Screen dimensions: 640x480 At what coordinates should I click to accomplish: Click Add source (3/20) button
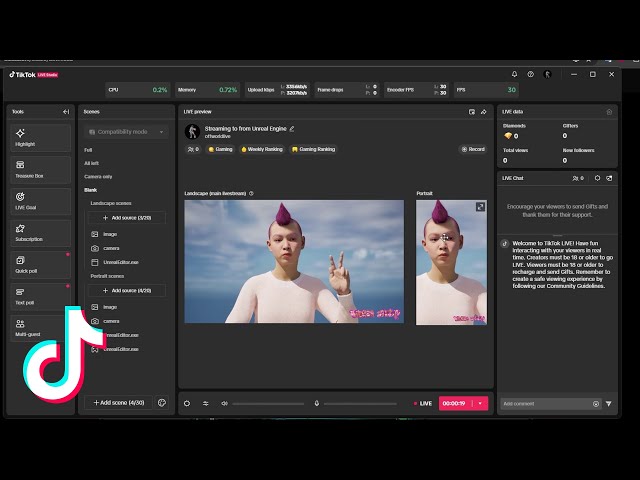click(127, 218)
